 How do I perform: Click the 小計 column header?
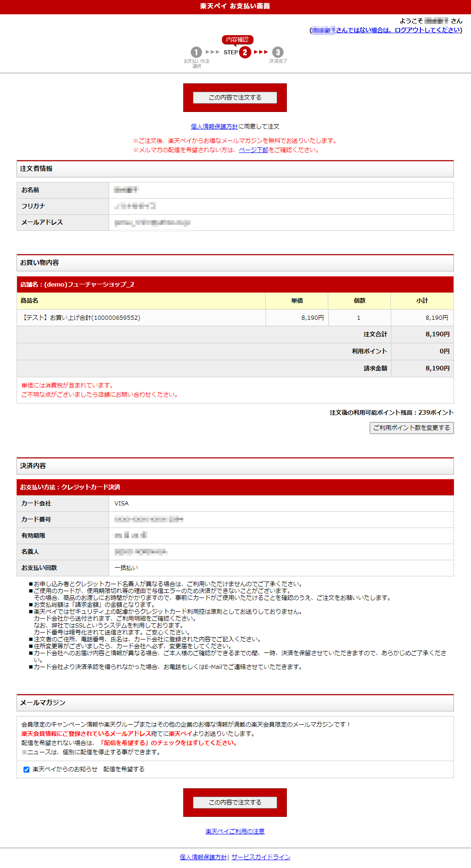pyautogui.click(x=422, y=300)
